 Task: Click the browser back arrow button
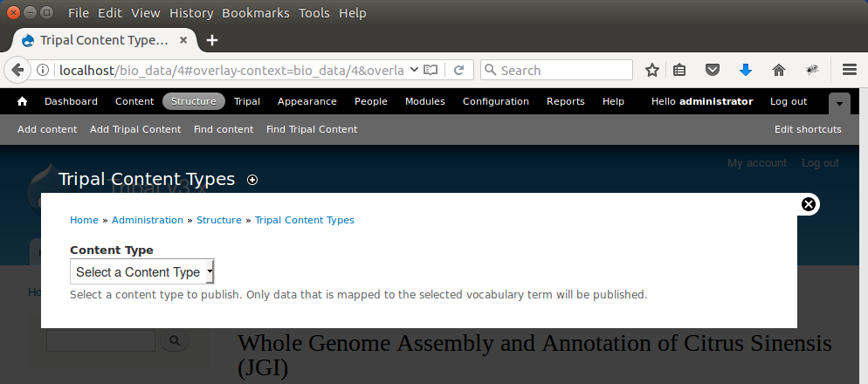[x=17, y=70]
